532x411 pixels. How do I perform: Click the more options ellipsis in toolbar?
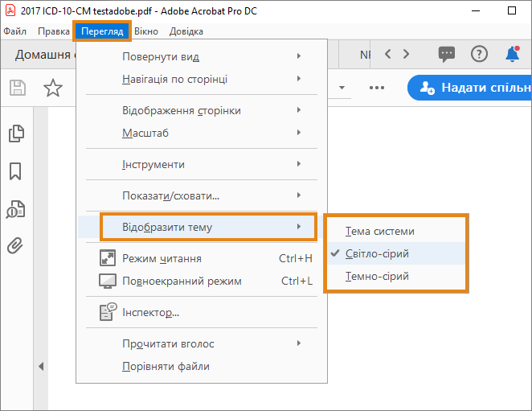[377, 88]
